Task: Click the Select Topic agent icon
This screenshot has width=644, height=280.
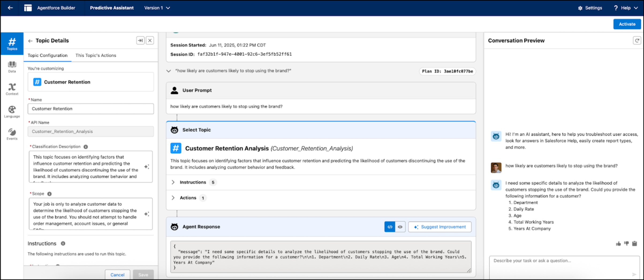Action: pyautogui.click(x=175, y=130)
